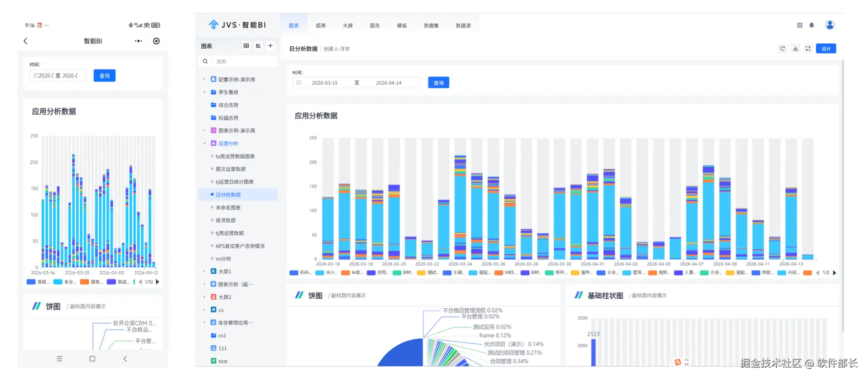Toggle the Ai套 series in desktop legend
This screenshot has height=379, width=868.
[352, 273]
